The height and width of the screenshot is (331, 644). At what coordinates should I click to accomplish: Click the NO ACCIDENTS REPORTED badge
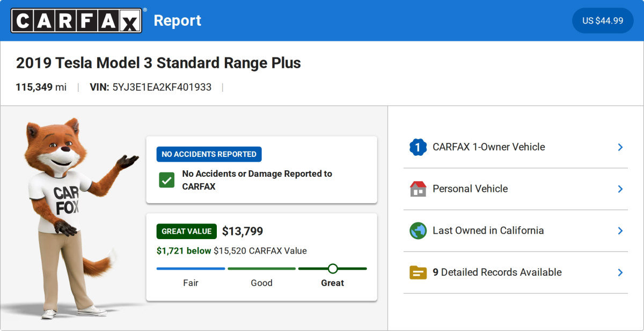[209, 154]
